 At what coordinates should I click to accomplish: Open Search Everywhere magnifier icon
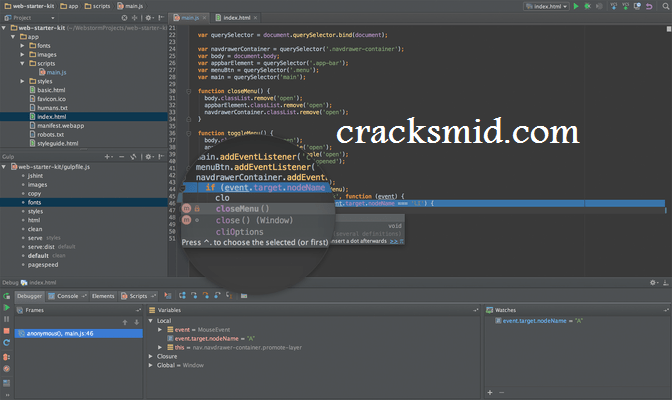[666, 6]
